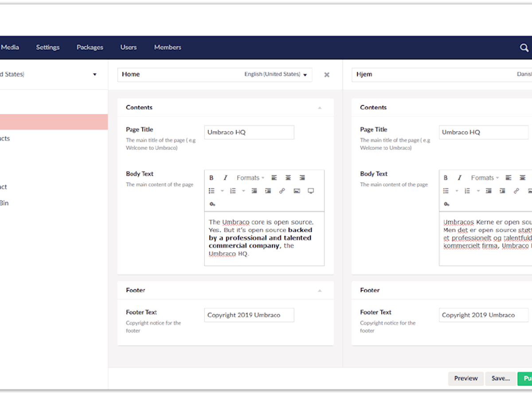Viewport: 532px width, 399px height.
Task: Insert macro via gears icon in English editor
Action: [212, 204]
